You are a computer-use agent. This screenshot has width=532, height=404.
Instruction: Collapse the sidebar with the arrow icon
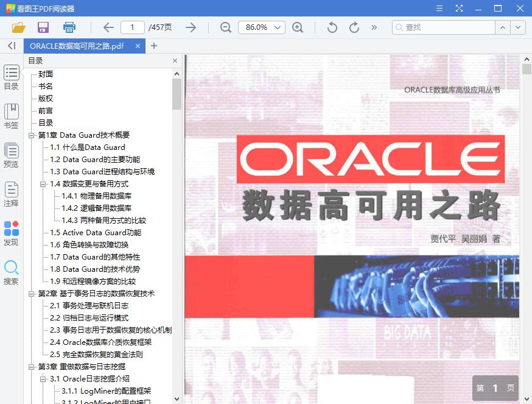pyautogui.click(x=12, y=46)
